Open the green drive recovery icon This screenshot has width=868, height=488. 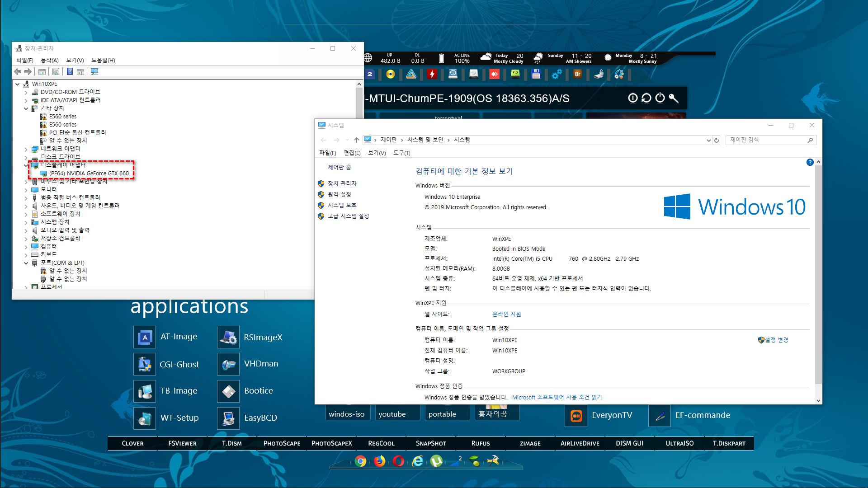[x=515, y=74]
